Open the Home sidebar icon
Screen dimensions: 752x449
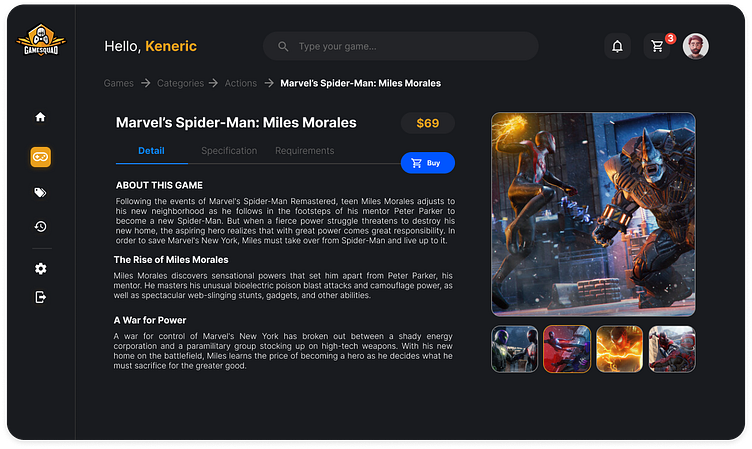[40, 117]
